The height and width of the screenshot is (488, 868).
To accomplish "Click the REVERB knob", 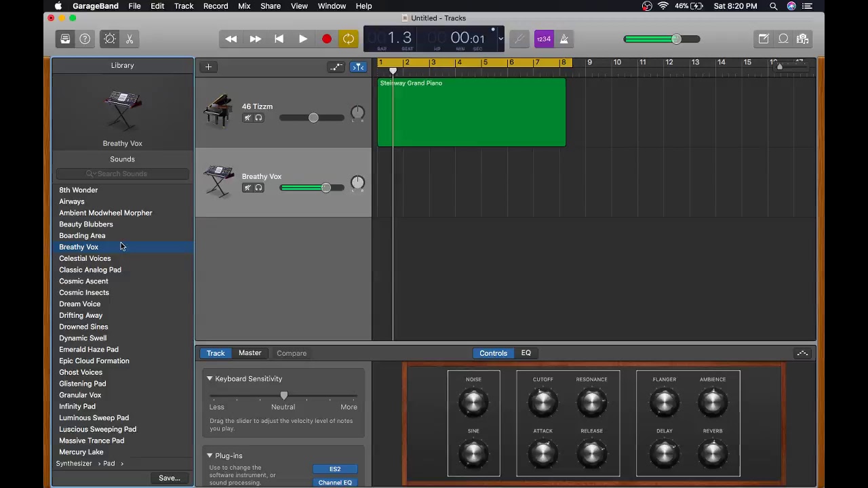I will (713, 455).
